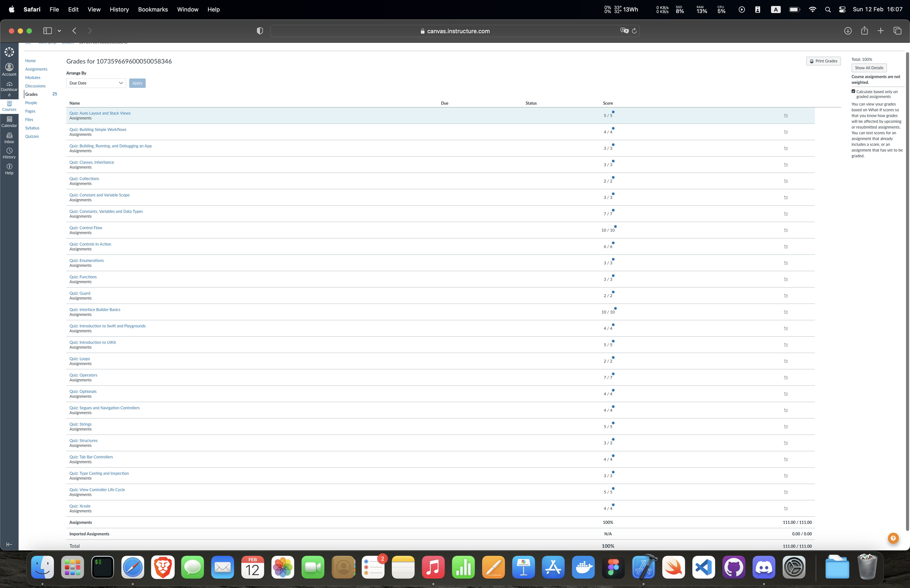The height and width of the screenshot is (588, 910).
Task: Reload the page in Safari
Action: tap(634, 31)
